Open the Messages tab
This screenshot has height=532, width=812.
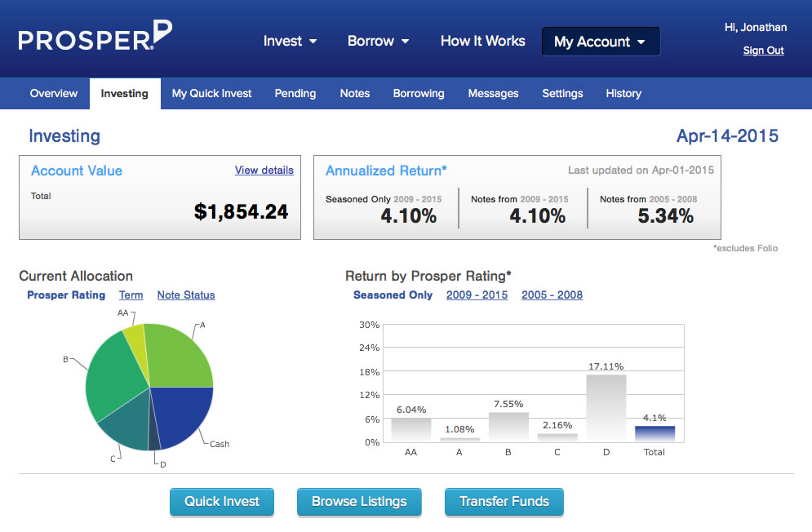(493, 93)
